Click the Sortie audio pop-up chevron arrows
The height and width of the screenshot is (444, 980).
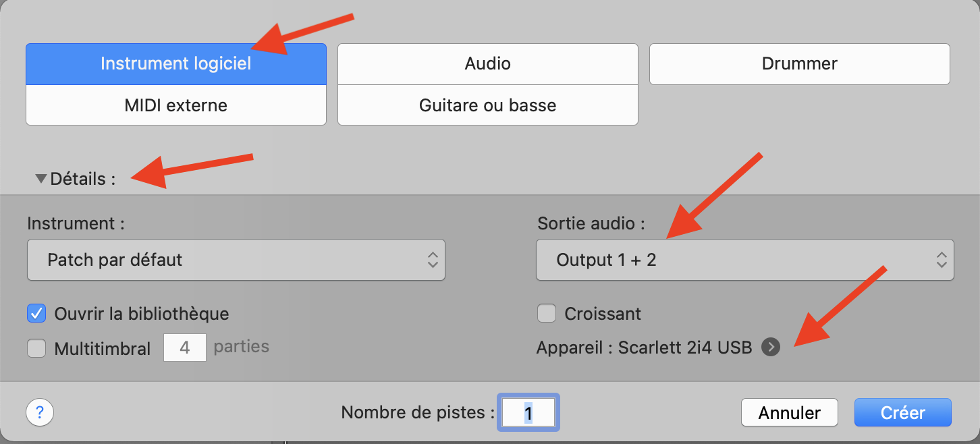pos(941,260)
